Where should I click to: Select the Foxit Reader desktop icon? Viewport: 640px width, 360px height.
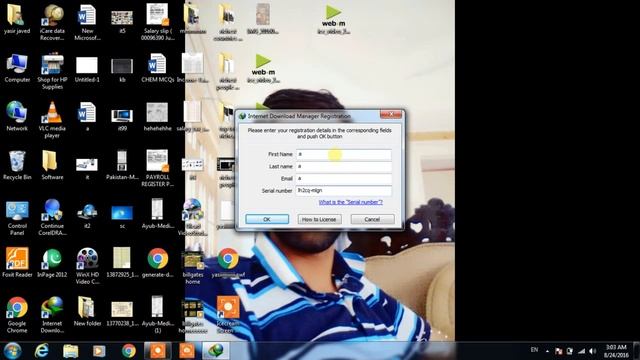coord(17,263)
